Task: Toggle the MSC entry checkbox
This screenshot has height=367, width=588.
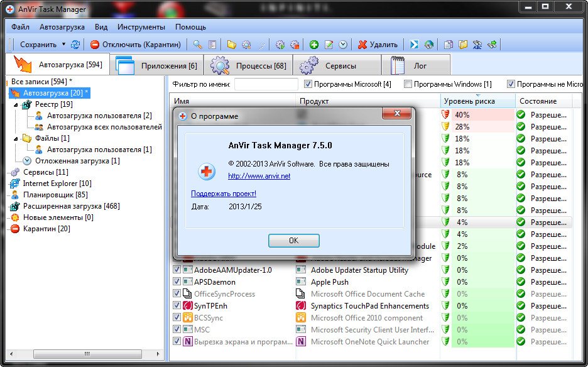Action: 177,330
